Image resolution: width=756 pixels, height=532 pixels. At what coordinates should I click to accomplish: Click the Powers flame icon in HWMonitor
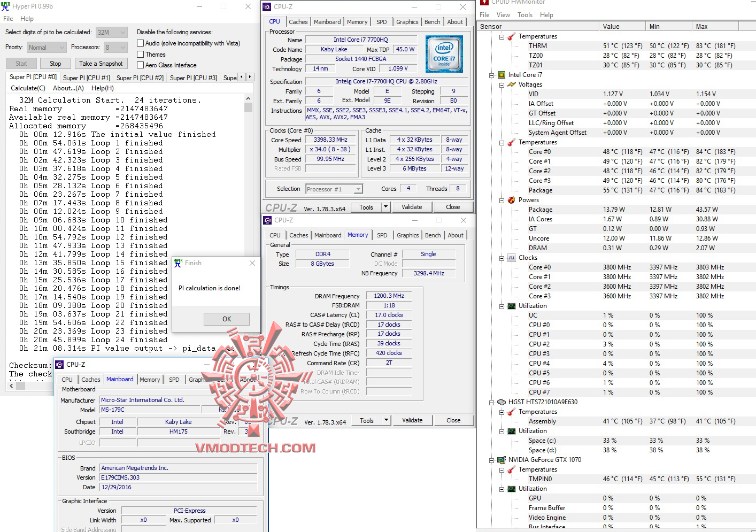coord(512,200)
